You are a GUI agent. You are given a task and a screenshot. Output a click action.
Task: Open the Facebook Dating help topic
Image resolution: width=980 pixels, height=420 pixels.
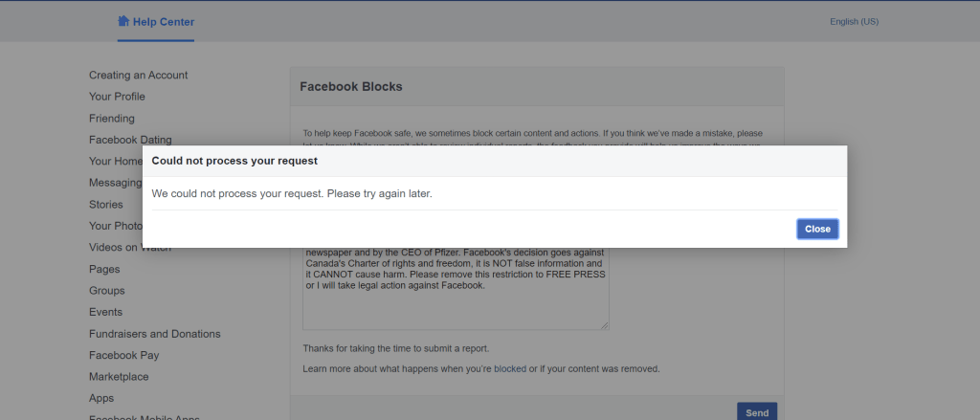click(x=130, y=140)
